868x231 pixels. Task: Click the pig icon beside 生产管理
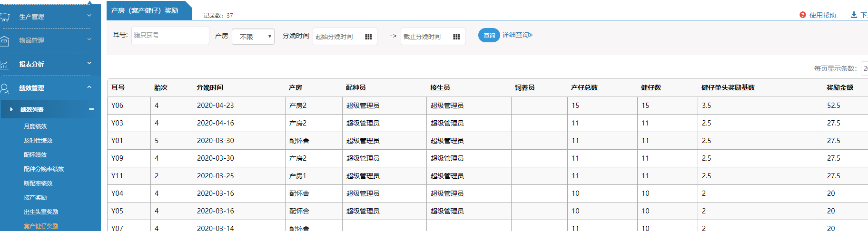pos(5,17)
